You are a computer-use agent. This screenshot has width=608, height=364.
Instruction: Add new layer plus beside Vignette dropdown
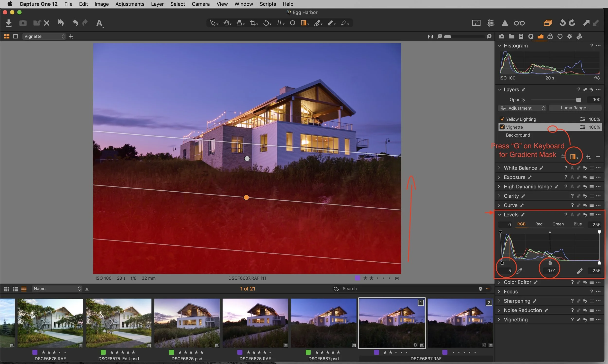pos(71,36)
